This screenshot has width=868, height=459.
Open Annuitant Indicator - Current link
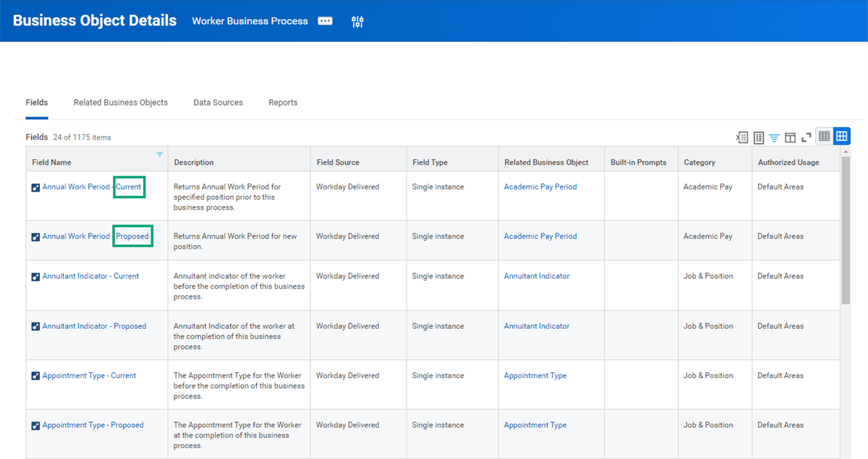[90, 276]
